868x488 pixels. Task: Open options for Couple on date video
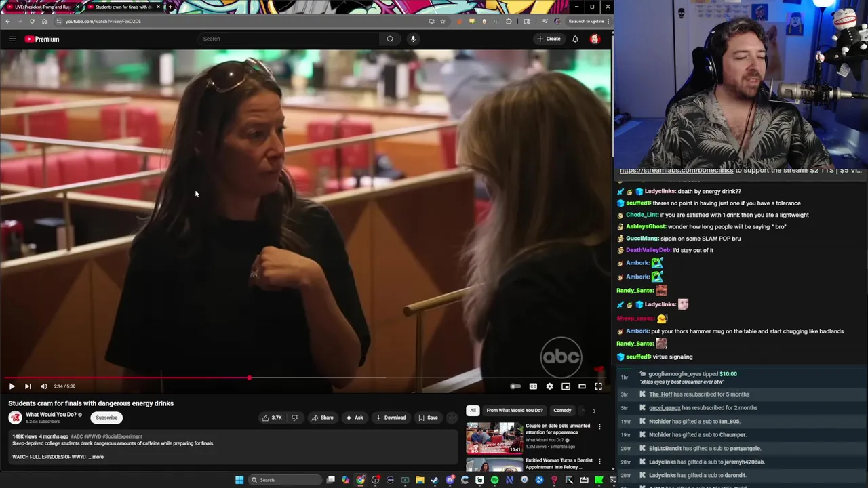coord(599,426)
